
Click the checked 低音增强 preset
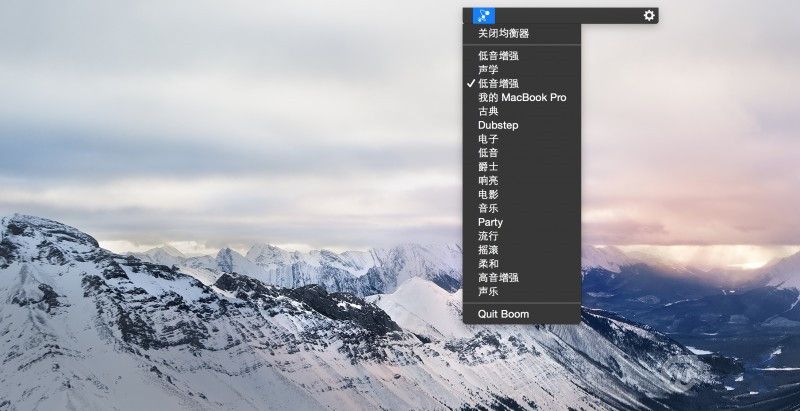click(498, 84)
